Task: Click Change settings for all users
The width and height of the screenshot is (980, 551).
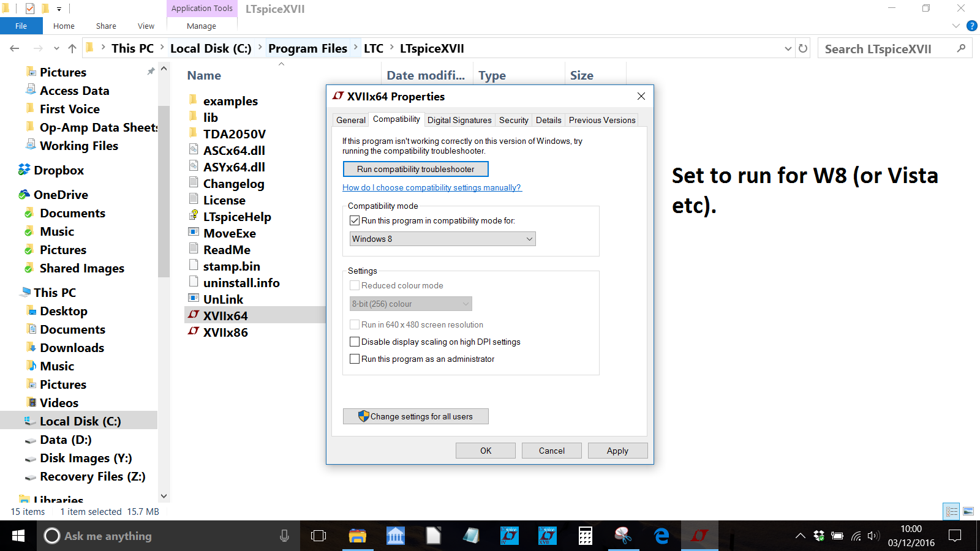Action: 416,416
